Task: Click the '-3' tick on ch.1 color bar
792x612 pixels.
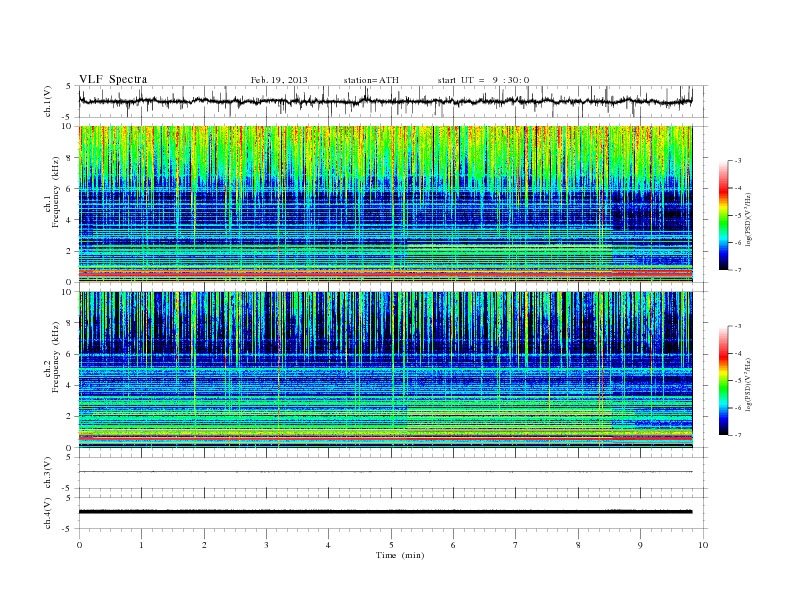Action: 737,161
